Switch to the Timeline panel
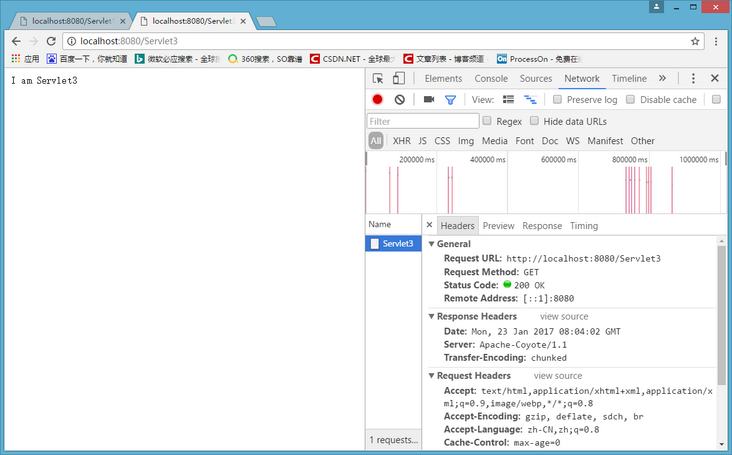Viewport: 732px width, 455px height. (x=629, y=78)
